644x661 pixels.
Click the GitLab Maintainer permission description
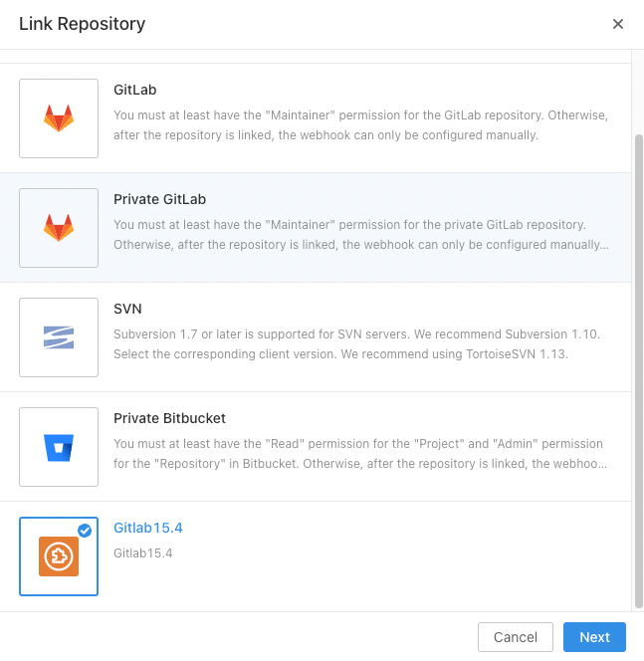(360, 125)
